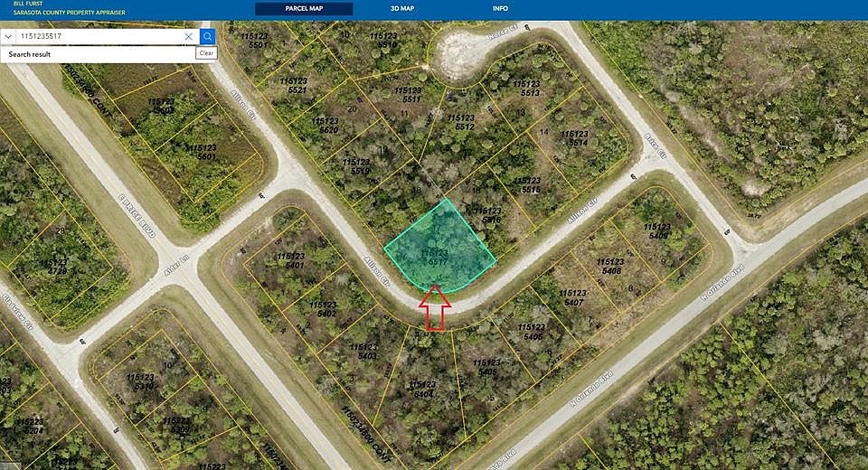Click in the parcel ID search field
The width and height of the screenshot is (868, 470).
coord(99,36)
